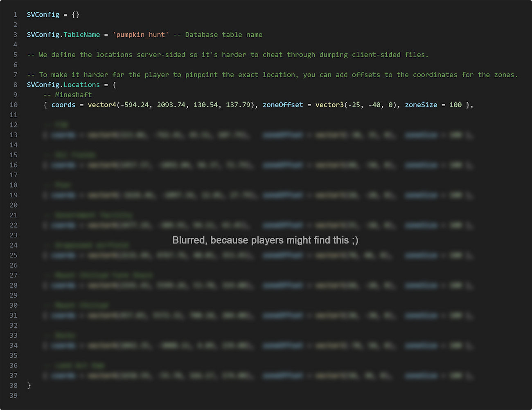Click the comment about adding zone offsets
Image resolution: width=532 pixels, height=410 pixels.
click(273, 75)
